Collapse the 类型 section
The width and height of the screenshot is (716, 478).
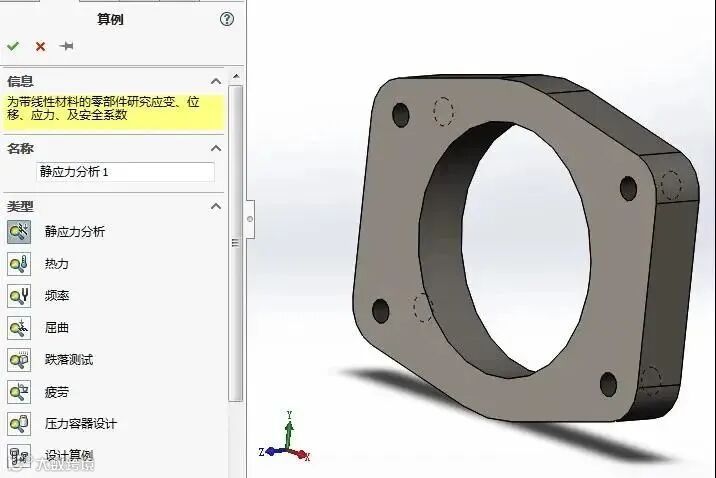pyautogui.click(x=216, y=206)
